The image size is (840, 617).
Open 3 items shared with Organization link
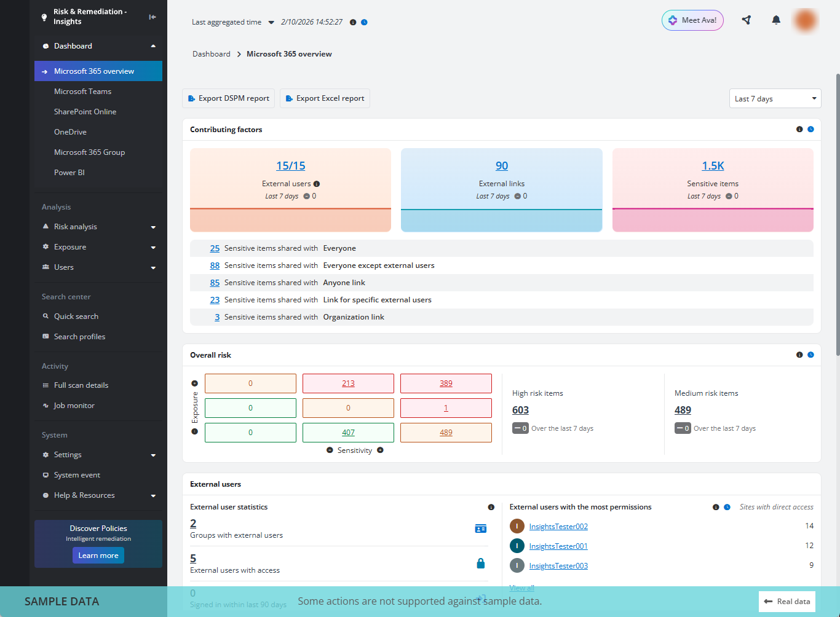[217, 317]
